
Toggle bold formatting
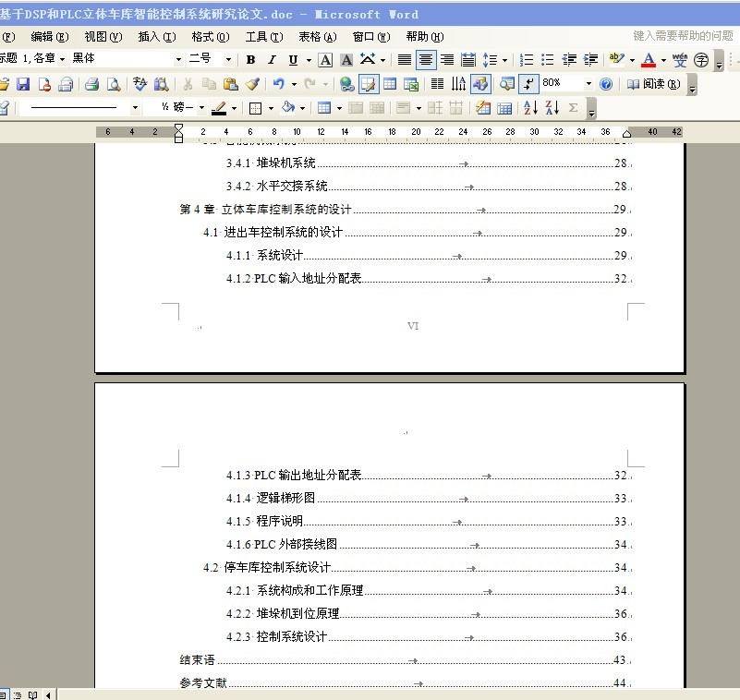point(250,60)
